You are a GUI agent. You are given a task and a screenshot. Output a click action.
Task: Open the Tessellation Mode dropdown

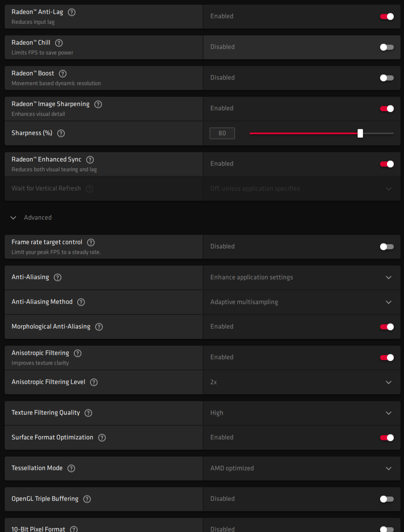pyautogui.click(x=302, y=468)
